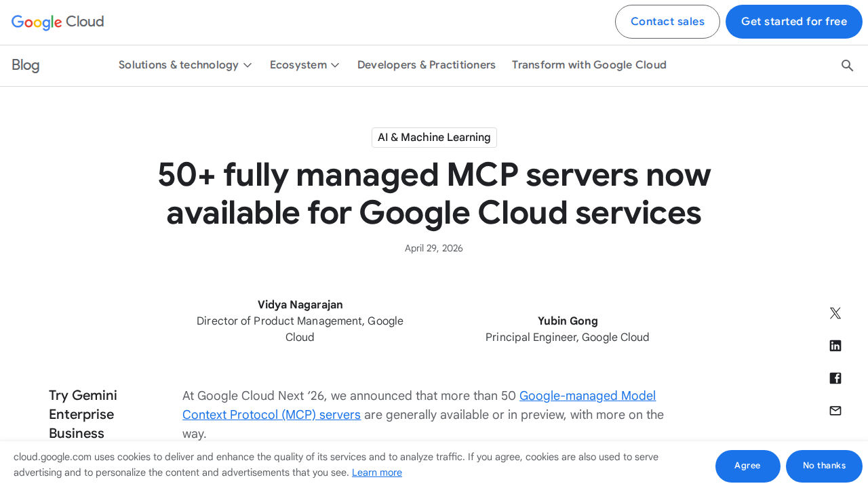Share article on X
The height and width of the screenshot is (488, 868).
835,313
